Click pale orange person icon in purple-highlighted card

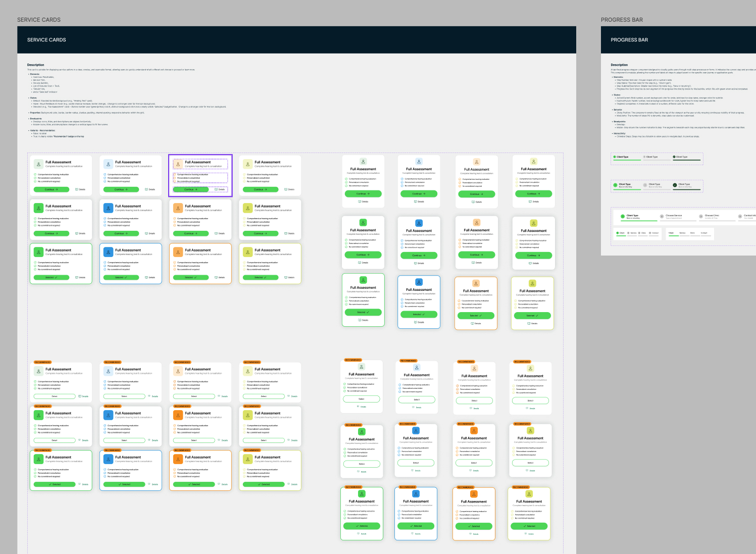178,164
